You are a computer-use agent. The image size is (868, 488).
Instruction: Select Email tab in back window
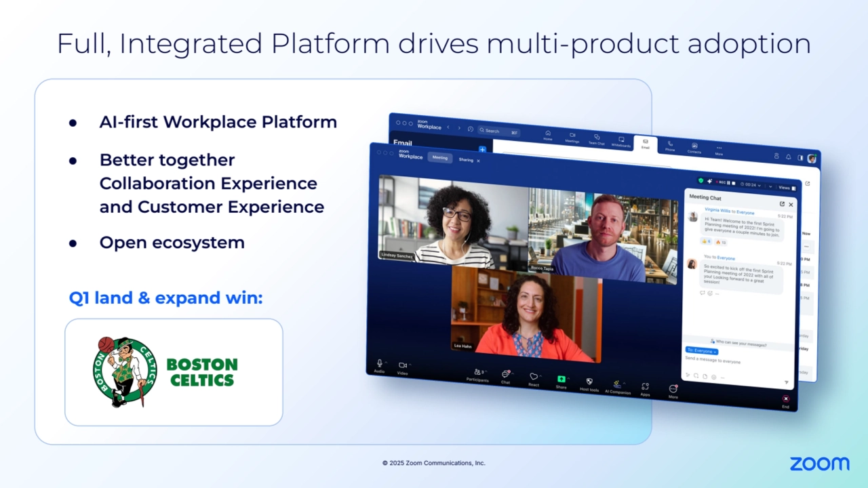click(646, 144)
